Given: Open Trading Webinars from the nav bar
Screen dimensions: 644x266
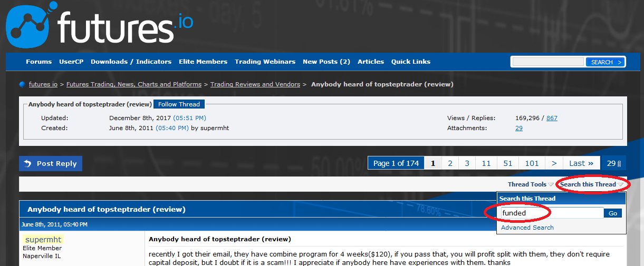Looking at the screenshot, I should pos(265,62).
